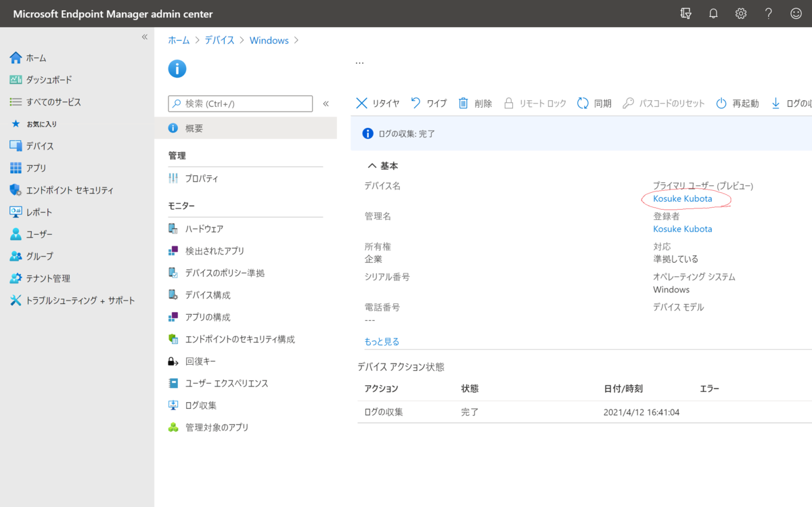812x507 pixels.
Task: Select 概要 in the device menu
Action: (x=246, y=128)
